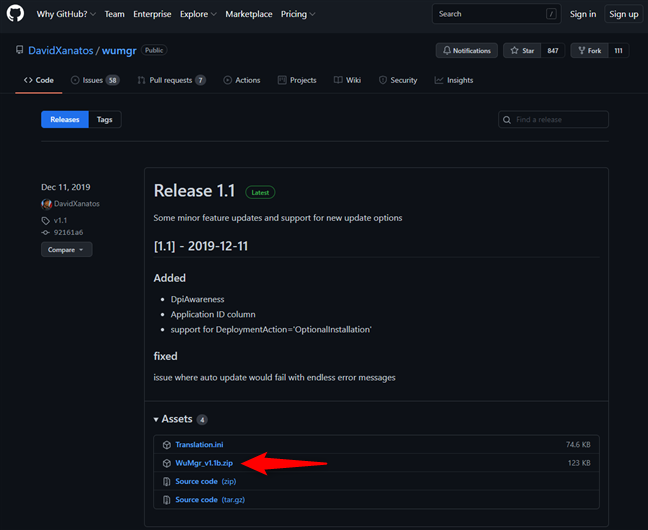Screen dimensions: 648x530
Task: Select the Releases view button
Action: pyautogui.click(x=65, y=119)
